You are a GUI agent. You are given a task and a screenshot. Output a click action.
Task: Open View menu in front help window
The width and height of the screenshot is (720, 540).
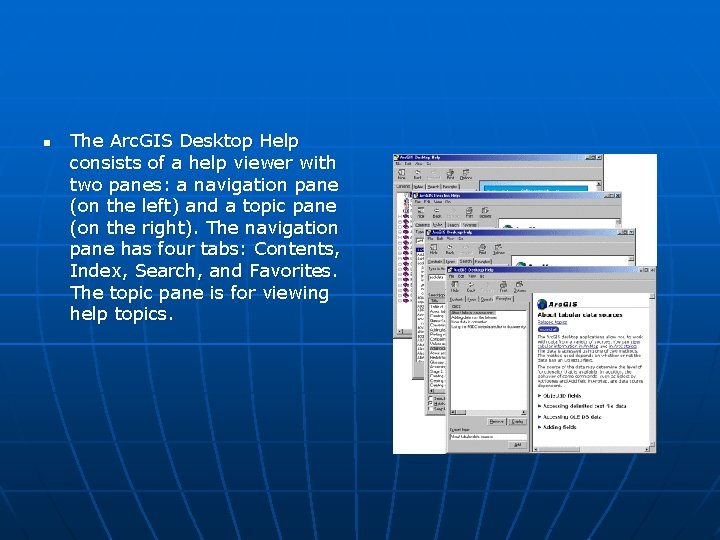coord(472,276)
